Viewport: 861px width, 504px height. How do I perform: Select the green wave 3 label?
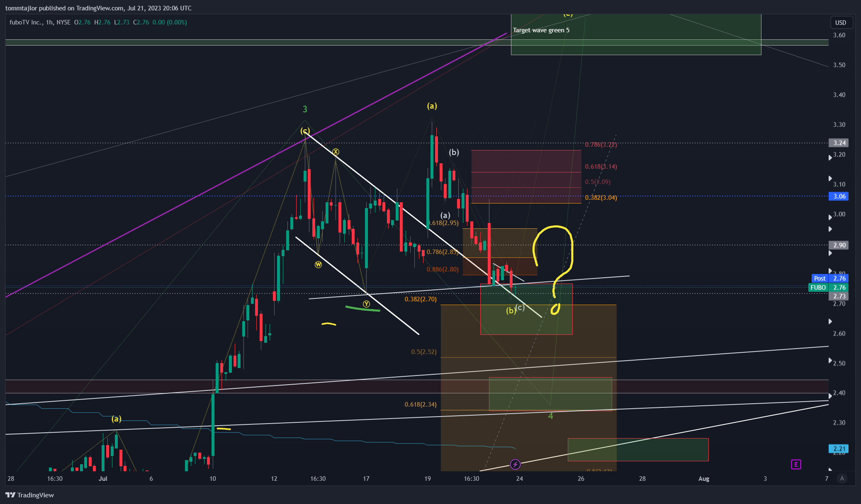coord(305,109)
